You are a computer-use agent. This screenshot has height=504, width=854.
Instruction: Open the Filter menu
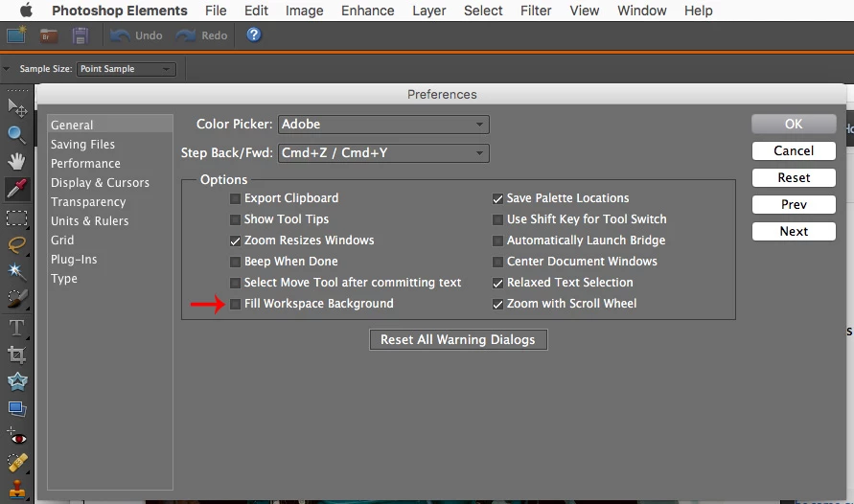click(536, 11)
